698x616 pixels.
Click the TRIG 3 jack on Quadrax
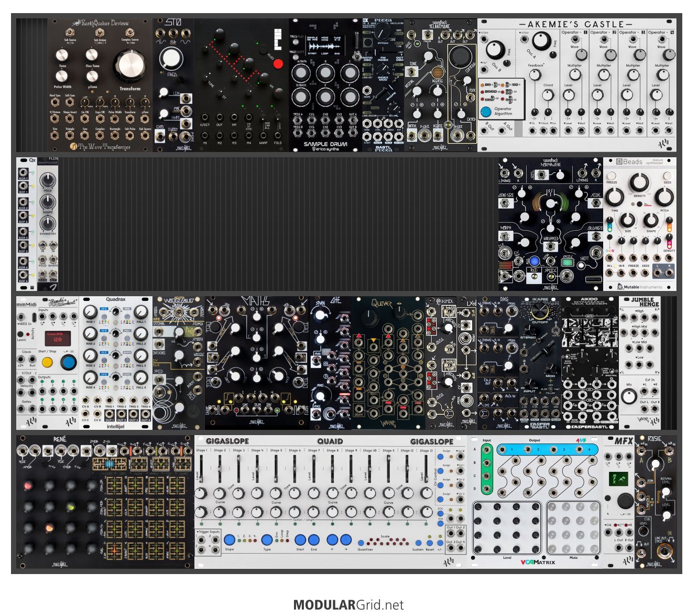point(134,400)
